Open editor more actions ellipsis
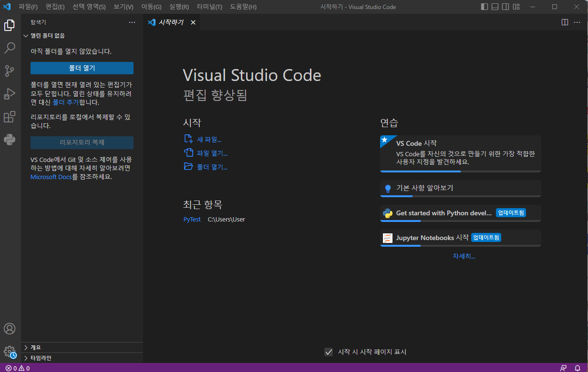This screenshot has width=588, height=372. click(x=577, y=22)
